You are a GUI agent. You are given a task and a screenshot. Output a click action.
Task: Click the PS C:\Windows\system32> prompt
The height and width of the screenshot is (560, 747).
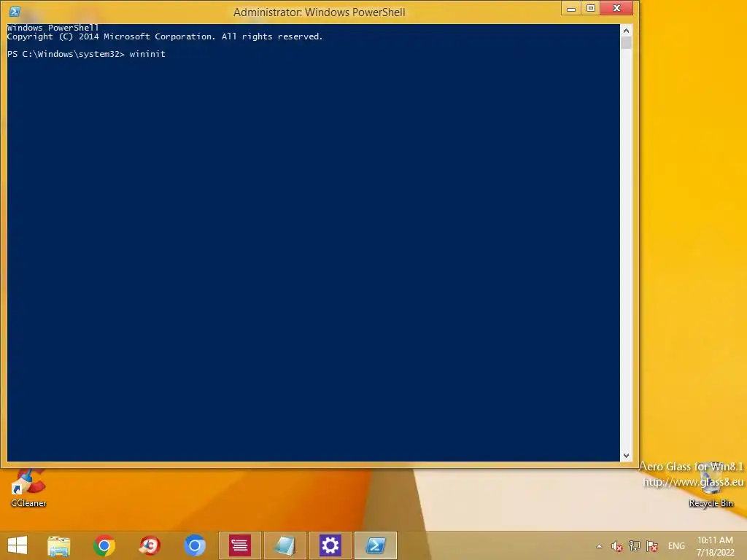[66, 54]
